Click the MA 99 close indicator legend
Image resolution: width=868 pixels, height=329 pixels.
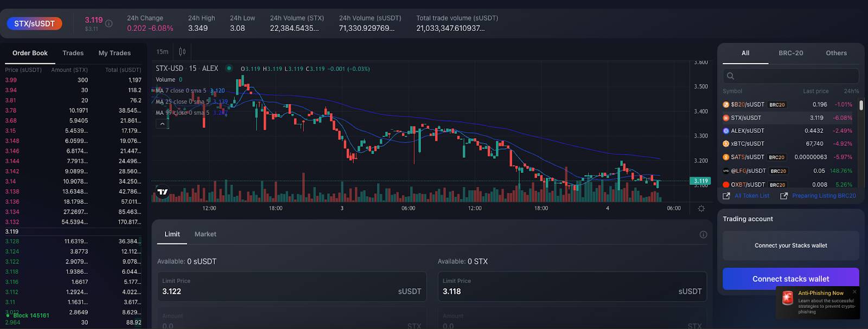pos(182,113)
